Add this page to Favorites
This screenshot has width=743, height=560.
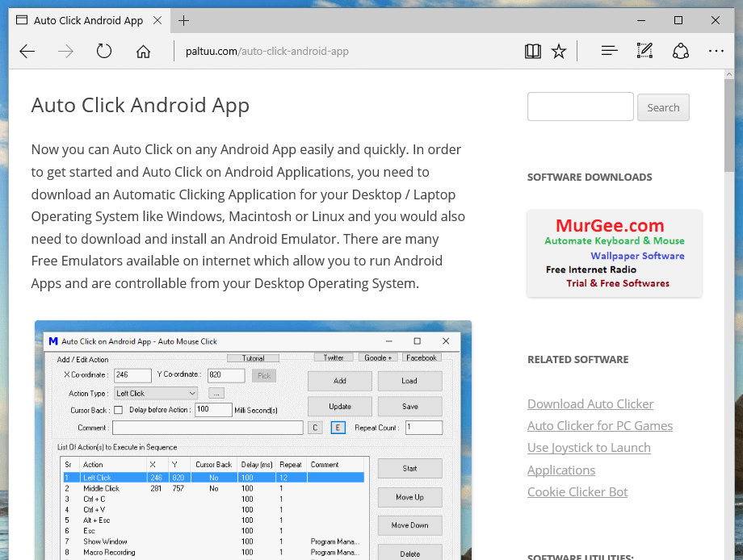(559, 51)
